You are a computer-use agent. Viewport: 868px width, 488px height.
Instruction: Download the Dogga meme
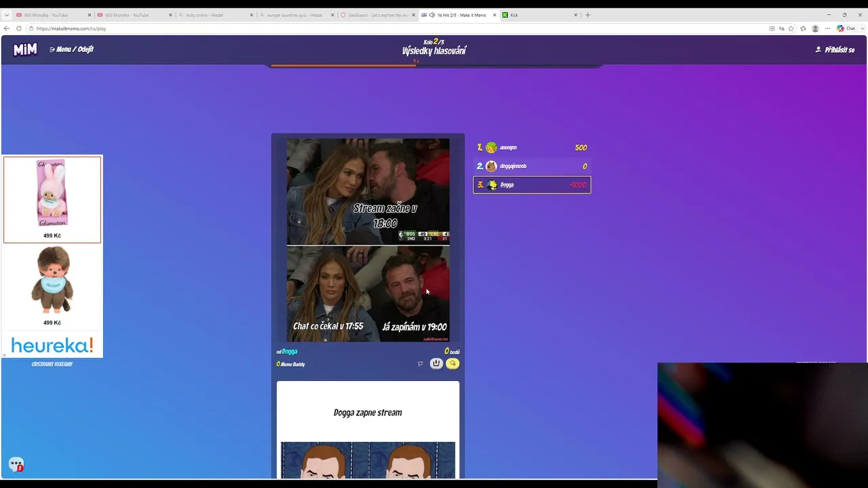click(436, 364)
